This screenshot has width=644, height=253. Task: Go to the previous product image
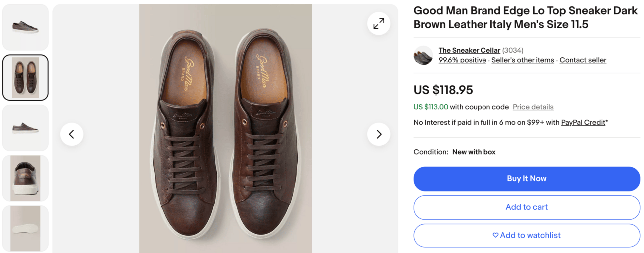[x=72, y=134]
